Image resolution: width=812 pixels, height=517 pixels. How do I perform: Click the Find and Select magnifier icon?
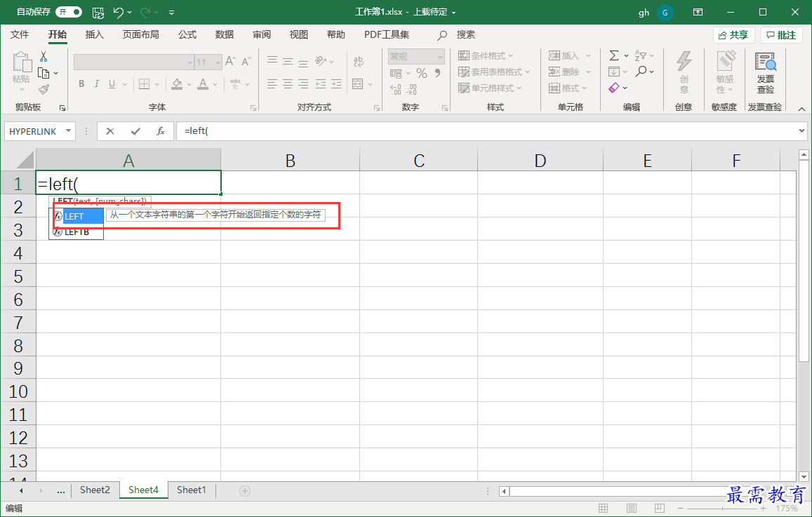(641, 72)
